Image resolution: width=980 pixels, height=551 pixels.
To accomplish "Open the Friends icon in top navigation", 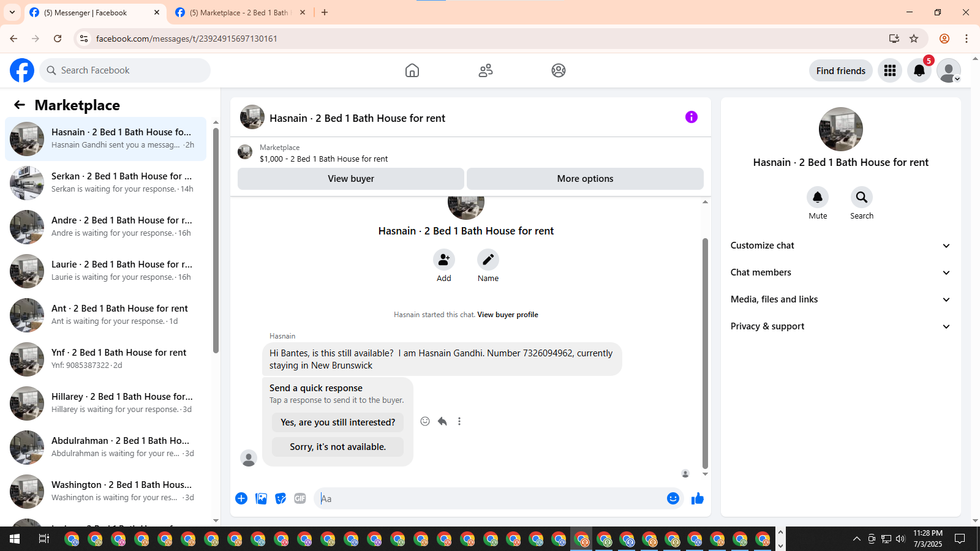I will (486, 70).
